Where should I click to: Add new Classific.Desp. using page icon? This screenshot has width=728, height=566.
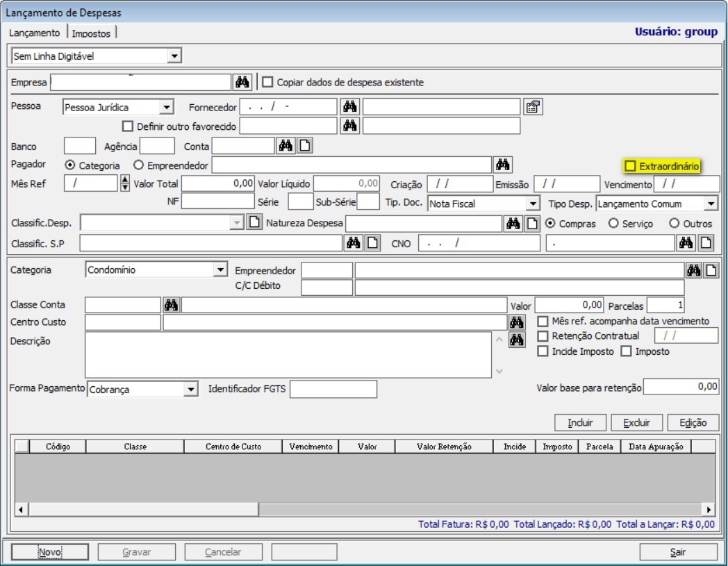(254, 222)
